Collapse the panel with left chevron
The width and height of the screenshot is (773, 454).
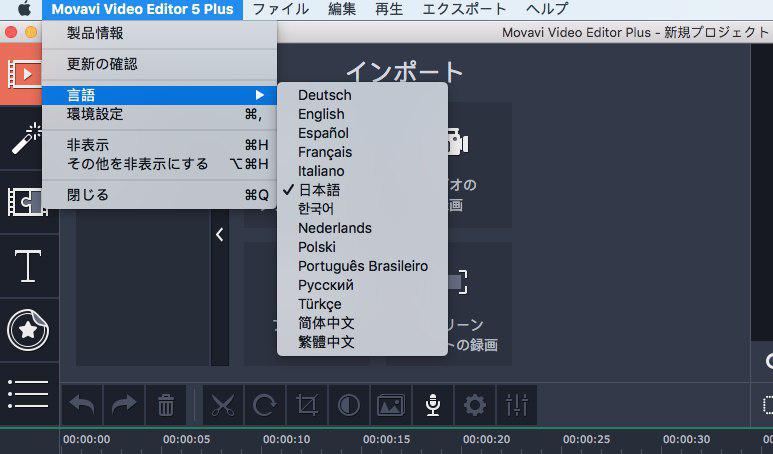pyautogui.click(x=220, y=235)
